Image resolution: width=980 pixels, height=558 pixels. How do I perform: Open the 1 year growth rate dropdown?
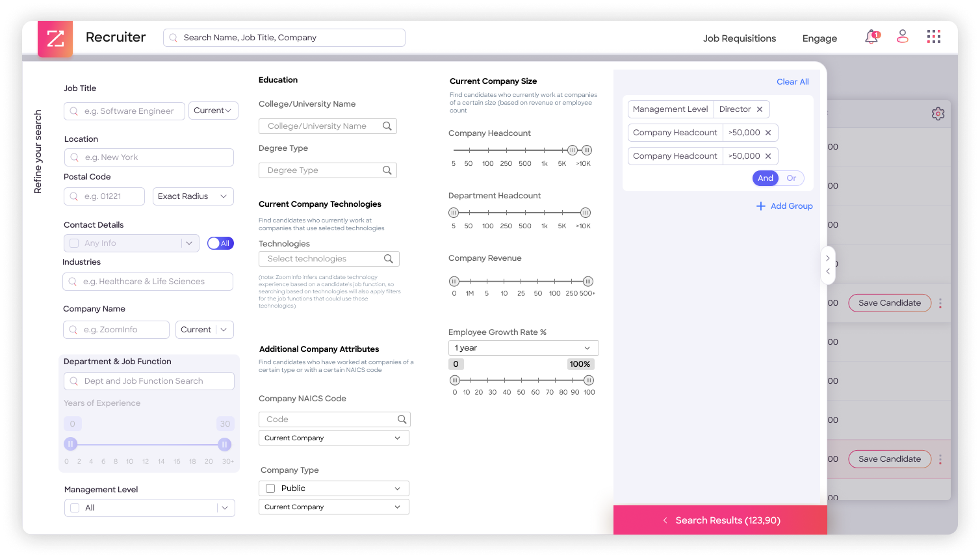pos(523,348)
